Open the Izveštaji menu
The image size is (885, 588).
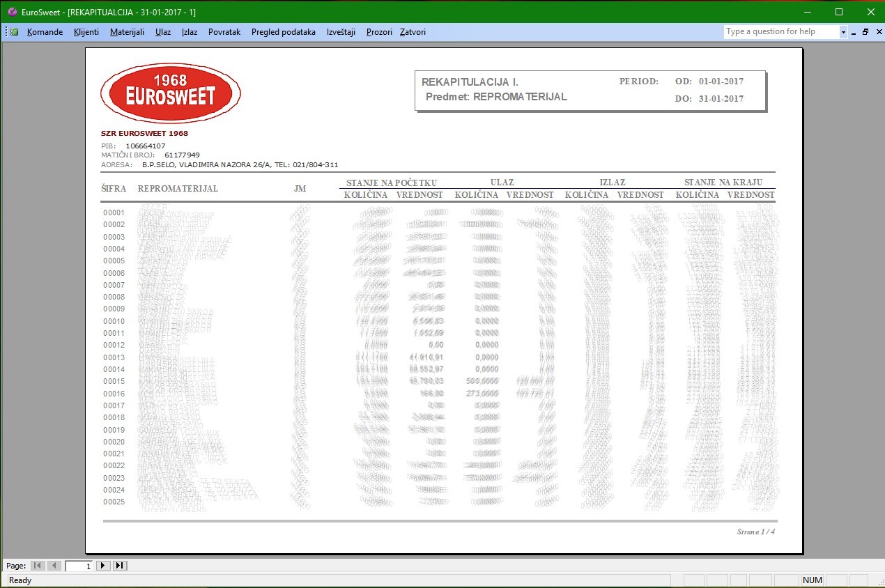coord(341,32)
